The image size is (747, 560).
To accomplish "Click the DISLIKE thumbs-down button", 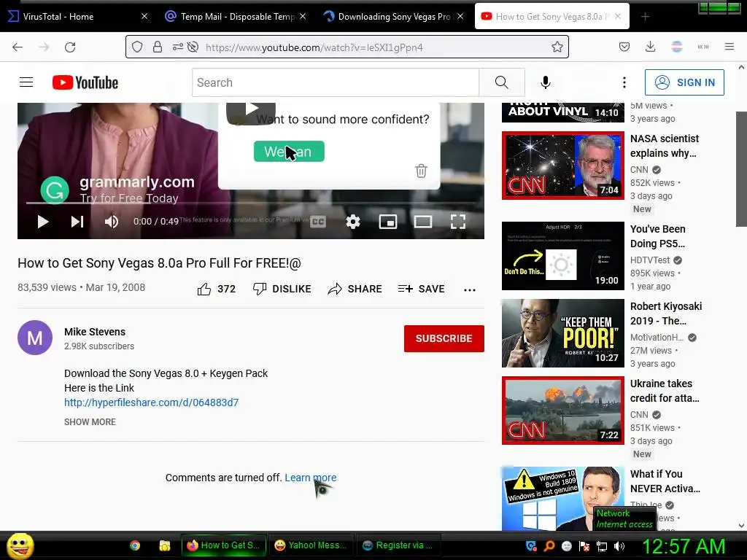I will click(x=282, y=289).
